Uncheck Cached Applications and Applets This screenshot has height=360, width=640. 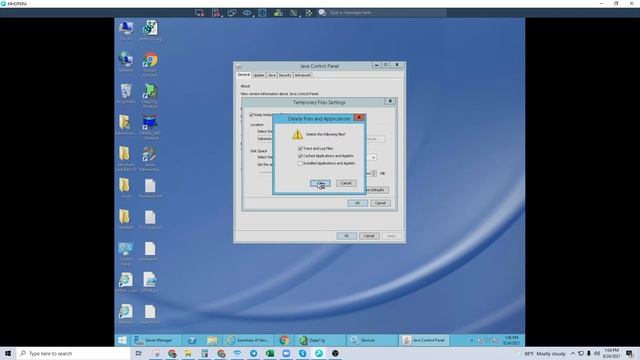[x=300, y=156]
